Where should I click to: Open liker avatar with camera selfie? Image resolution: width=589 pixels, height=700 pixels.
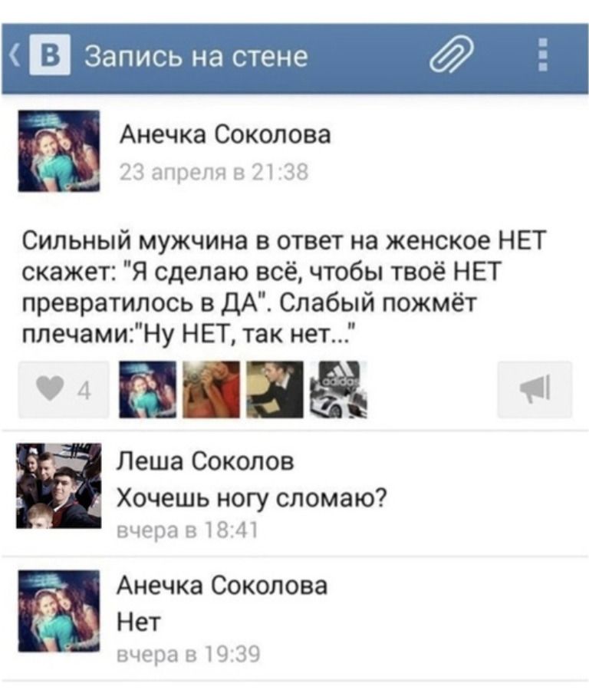coord(211,390)
